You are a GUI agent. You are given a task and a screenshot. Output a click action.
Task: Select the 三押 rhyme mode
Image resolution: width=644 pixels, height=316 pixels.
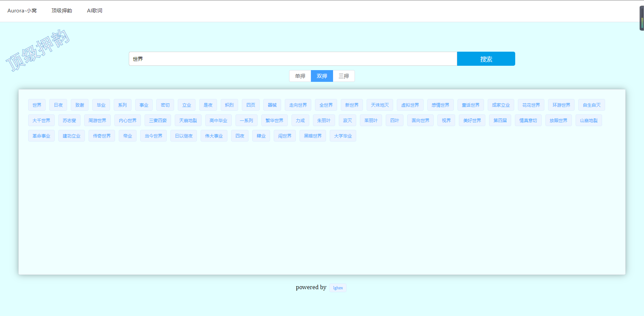point(344,76)
